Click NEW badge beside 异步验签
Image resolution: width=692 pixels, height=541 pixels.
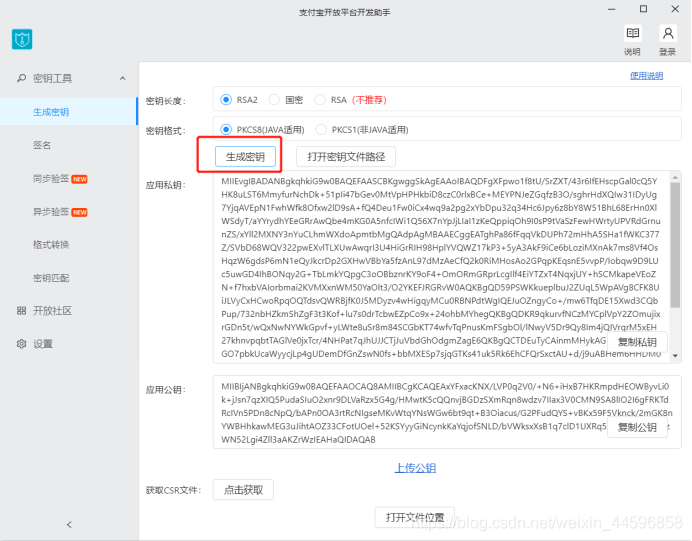click(79, 212)
